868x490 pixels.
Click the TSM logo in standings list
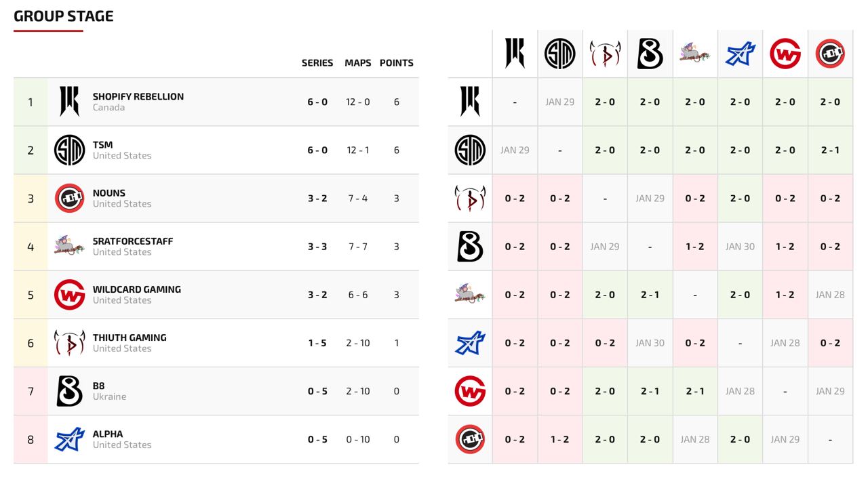coord(69,150)
